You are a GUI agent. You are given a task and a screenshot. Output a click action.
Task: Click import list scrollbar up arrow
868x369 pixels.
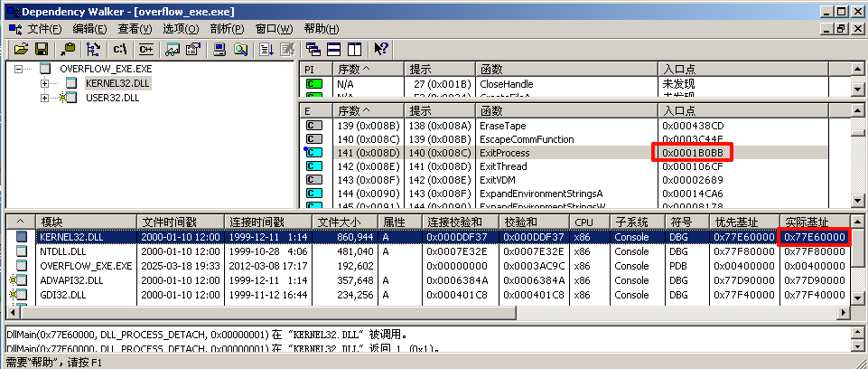(857, 68)
